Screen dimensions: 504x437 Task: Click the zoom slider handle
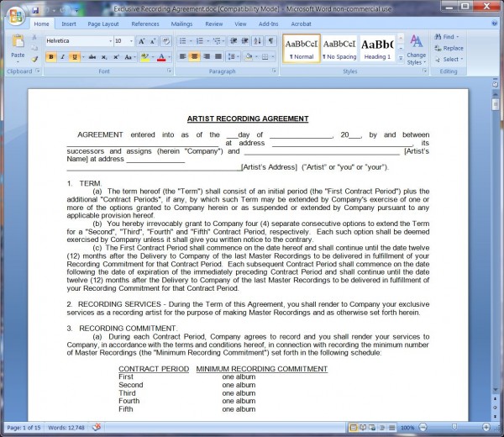[x=454, y=427]
